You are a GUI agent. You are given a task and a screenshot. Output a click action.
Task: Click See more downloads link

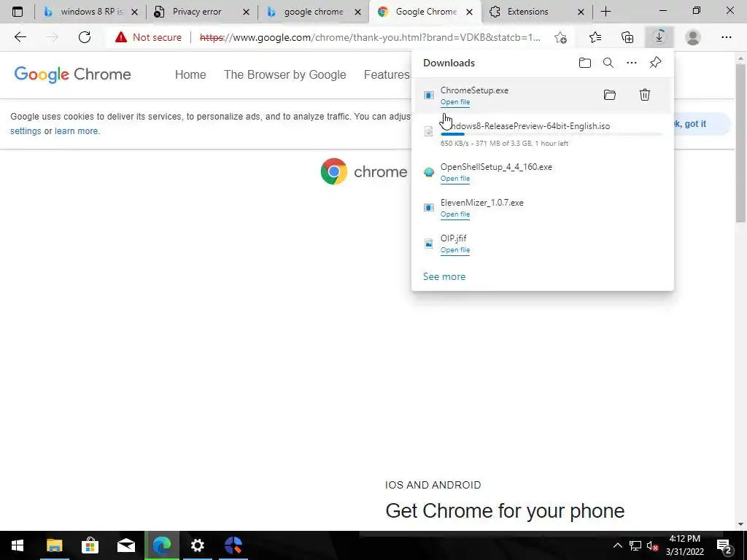pyautogui.click(x=444, y=276)
